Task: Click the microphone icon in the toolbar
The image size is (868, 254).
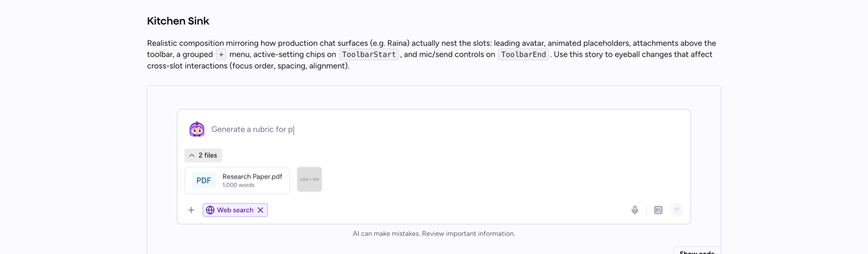Action: 635,210
